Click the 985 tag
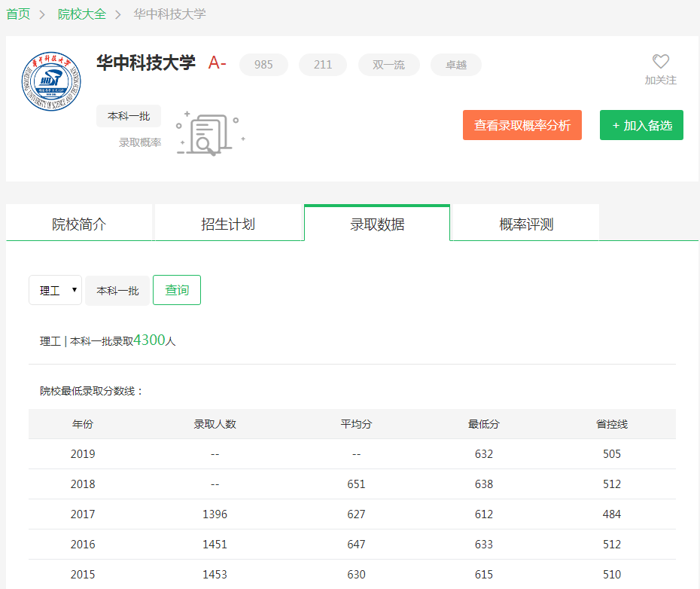The width and height of the screenshot is (700, 589). [263, 65]
